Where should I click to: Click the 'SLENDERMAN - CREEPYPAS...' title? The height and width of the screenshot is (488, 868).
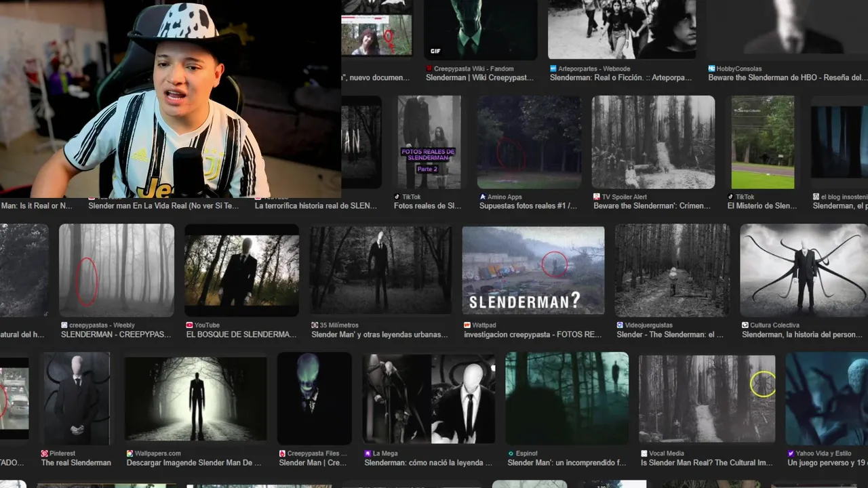click(x=116, y=335)
